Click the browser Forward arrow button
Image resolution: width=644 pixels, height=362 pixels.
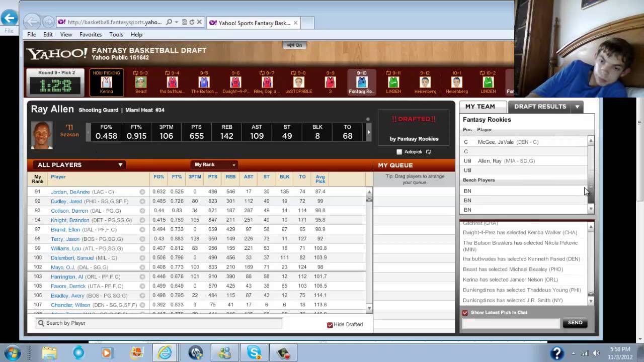click(x=49, y=22)
